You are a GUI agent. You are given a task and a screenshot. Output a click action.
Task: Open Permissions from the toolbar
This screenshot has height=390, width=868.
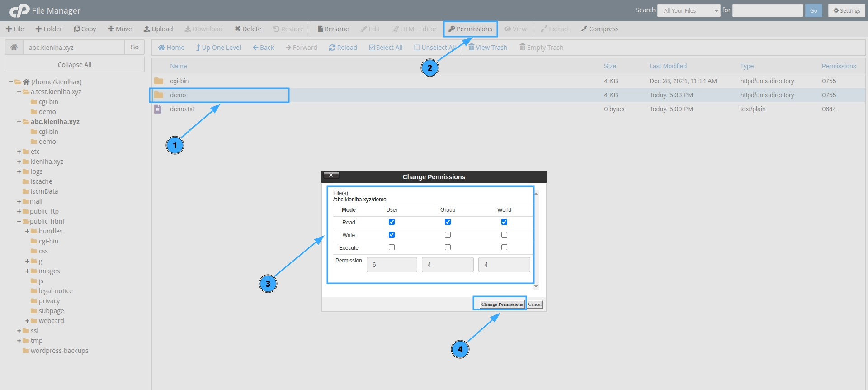point(470,29)
